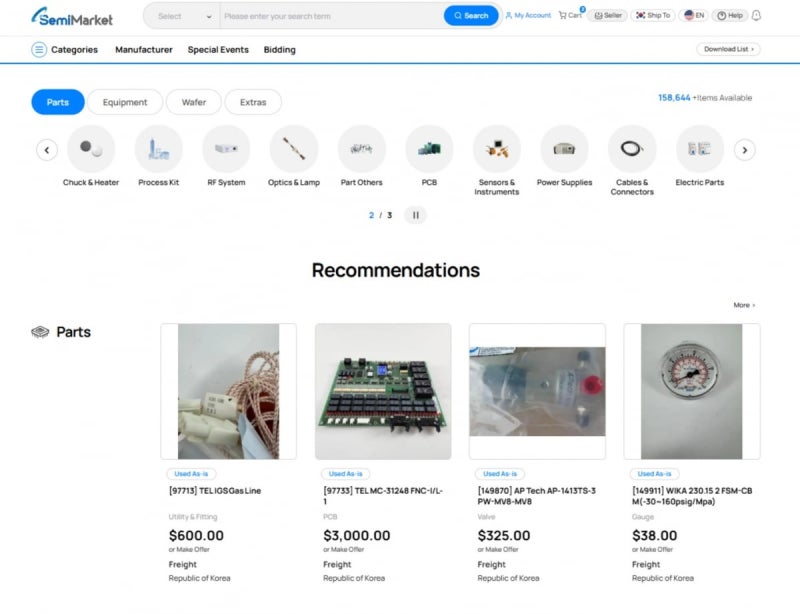Image resolution: width=800 pixels, height=614 pixels.
Task: Open the Categories menu item
Action: point(74,50)
